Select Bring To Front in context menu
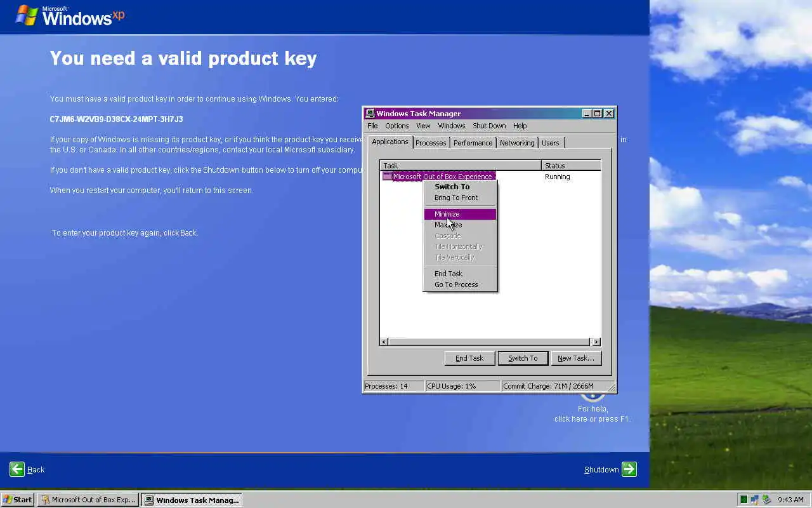The height and width of the screenshot is (508, 812). pyautogui.click(x=460, y=197)
